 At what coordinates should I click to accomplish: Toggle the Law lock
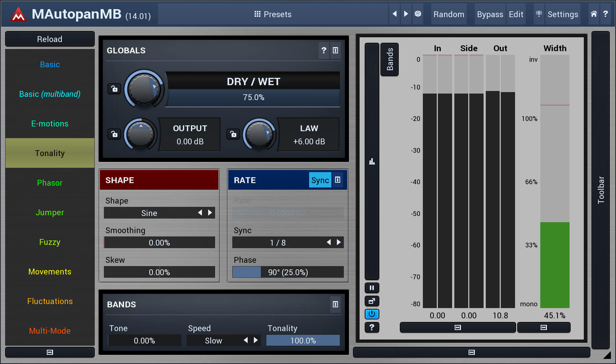click(233, 134)
